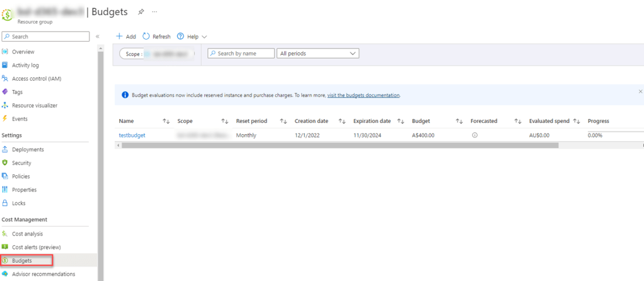644x281 pixels.
Task: Open Resource visualizer from sidebar
Action: [x=34, y=105]
